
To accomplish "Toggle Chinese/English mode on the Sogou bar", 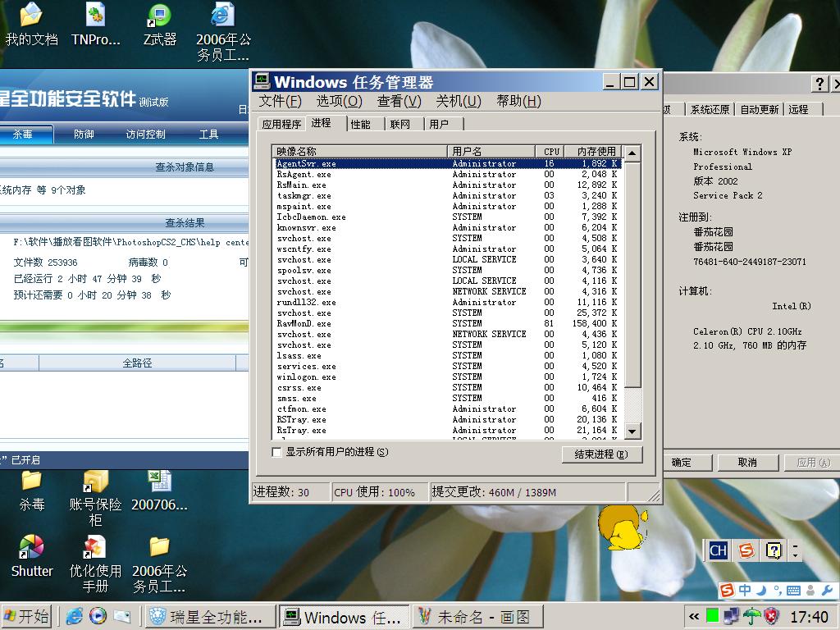I will tap(745, 591).
